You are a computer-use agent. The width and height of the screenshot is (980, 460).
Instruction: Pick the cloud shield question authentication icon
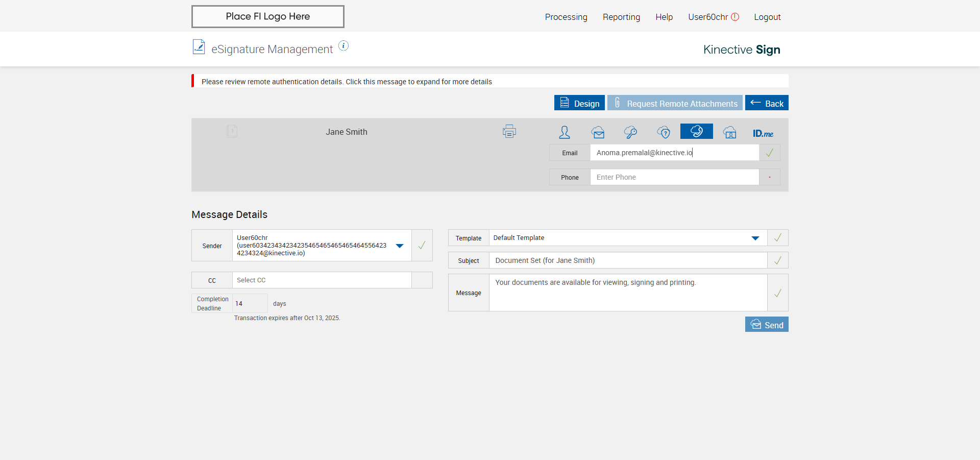pos(664,132)
